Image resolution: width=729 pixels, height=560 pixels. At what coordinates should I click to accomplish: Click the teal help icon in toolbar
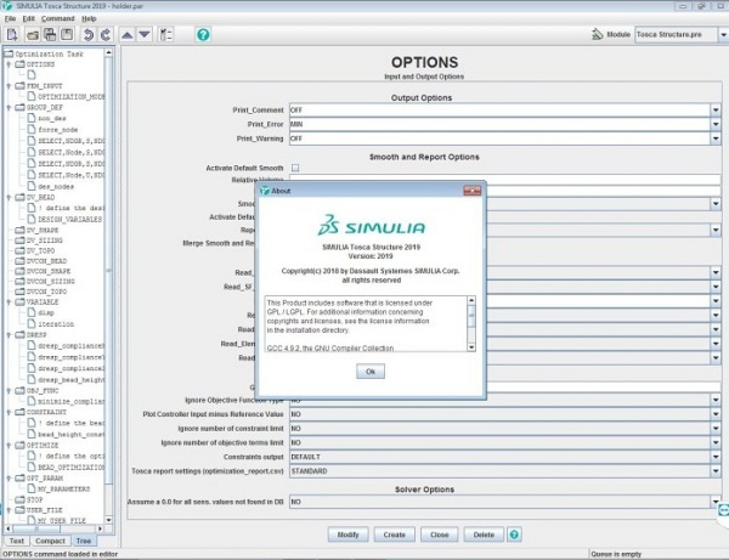(x=203, y=35)
